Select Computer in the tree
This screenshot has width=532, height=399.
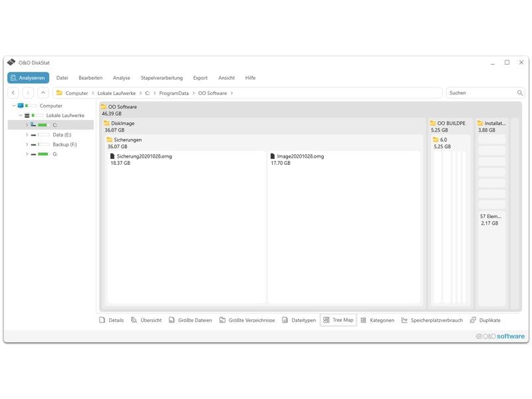(51, 106)
